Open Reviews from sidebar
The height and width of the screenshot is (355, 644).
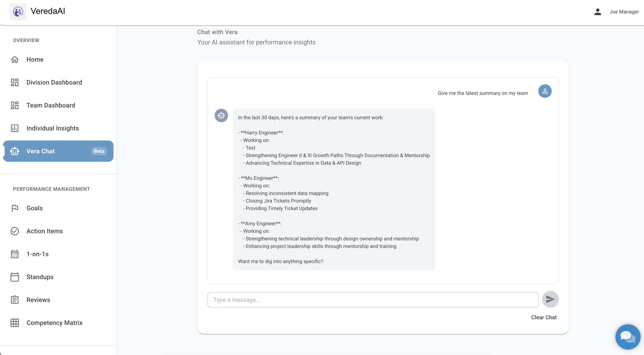tap(38, 300)
